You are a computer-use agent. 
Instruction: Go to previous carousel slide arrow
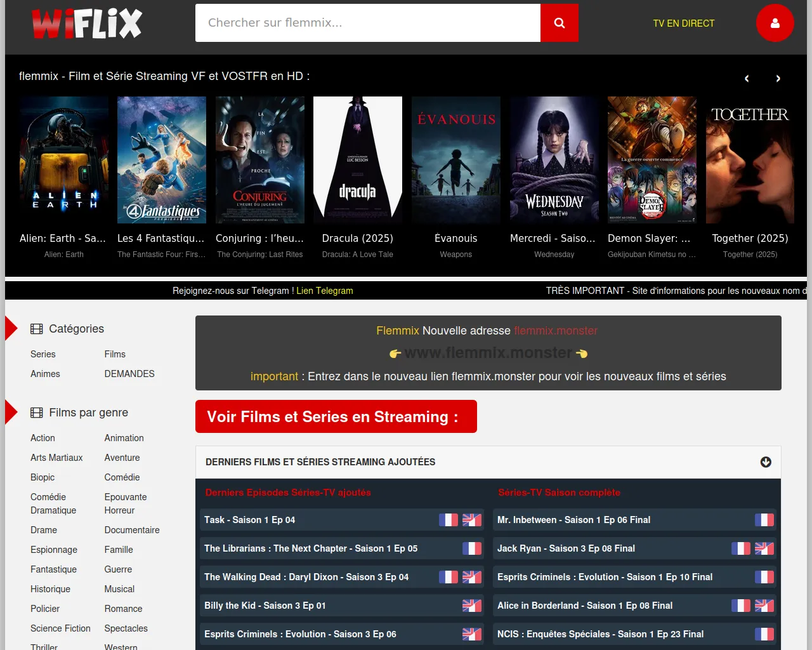747,79
